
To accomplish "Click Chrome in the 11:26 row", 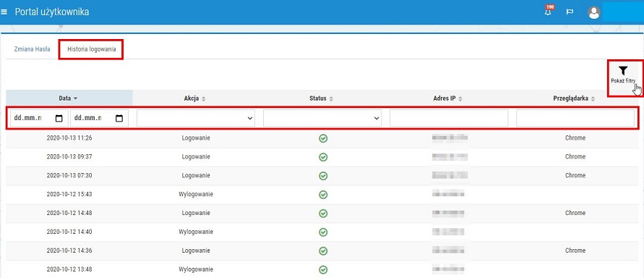I will [x=575, y=138].
